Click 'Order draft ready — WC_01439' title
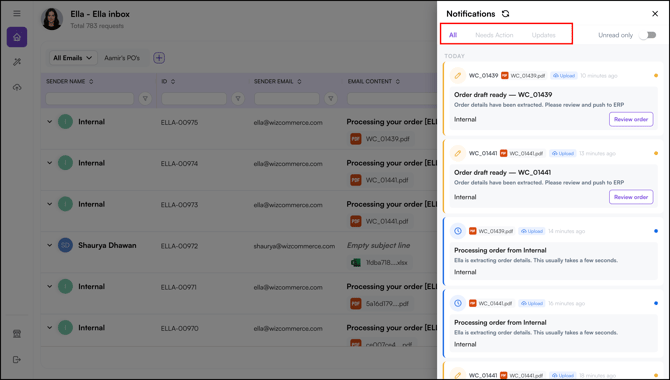This screenshot has height=380, width=670. pyautogui.click(x=503, y=95)
